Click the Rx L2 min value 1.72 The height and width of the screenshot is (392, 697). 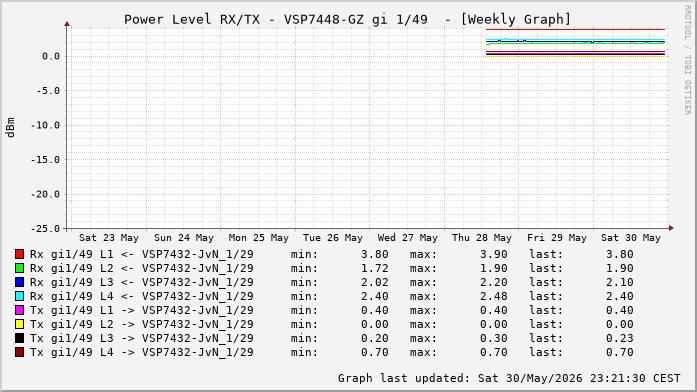tap(375, 268)
